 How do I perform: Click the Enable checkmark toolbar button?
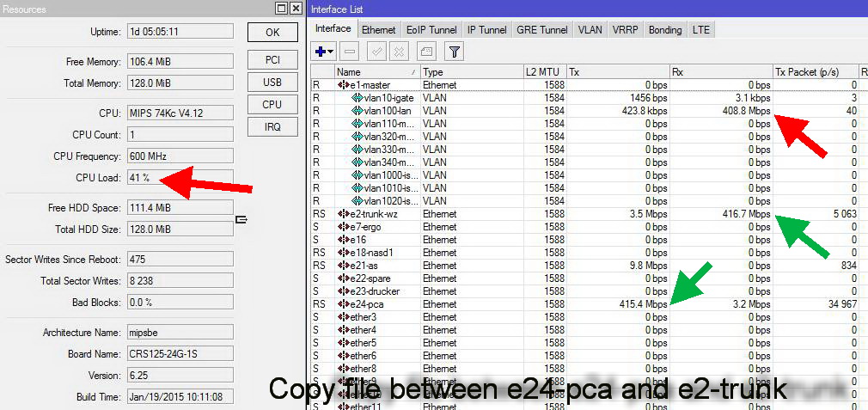tap(376, 52)
